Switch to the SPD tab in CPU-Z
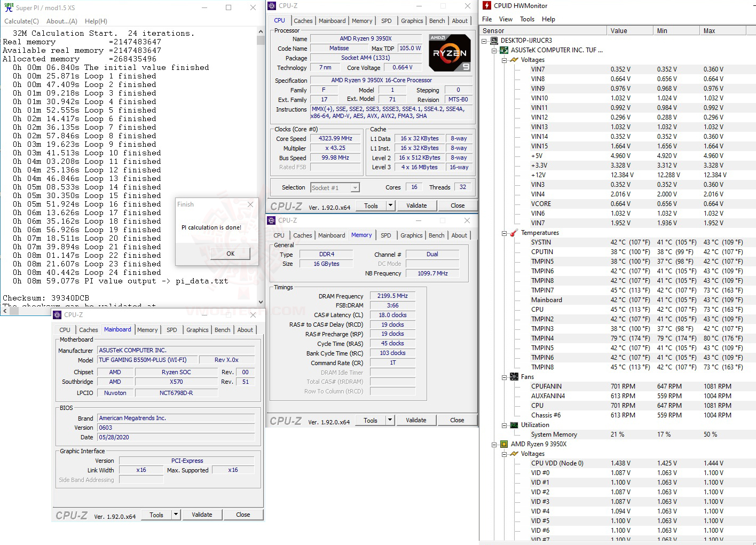756x545 pixels. click(386, 20)
